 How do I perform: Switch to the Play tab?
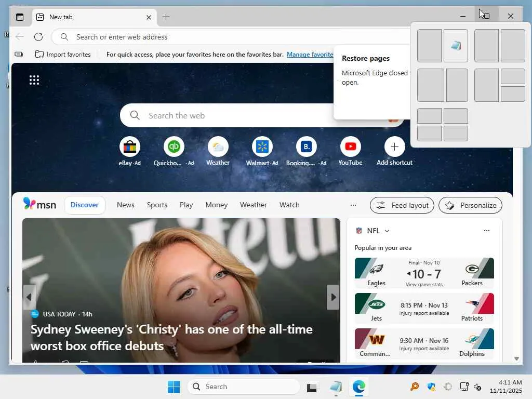[x=187, y=205]
